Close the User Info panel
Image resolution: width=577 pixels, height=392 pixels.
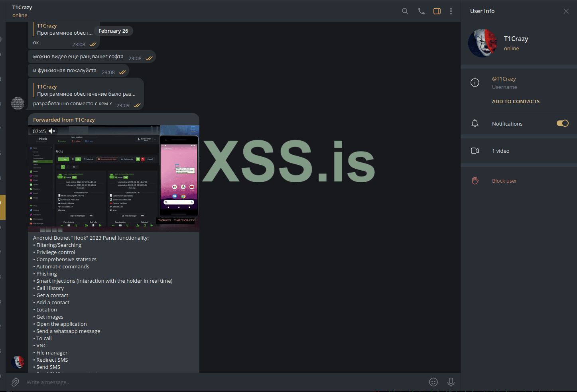(x=566, y=11)
